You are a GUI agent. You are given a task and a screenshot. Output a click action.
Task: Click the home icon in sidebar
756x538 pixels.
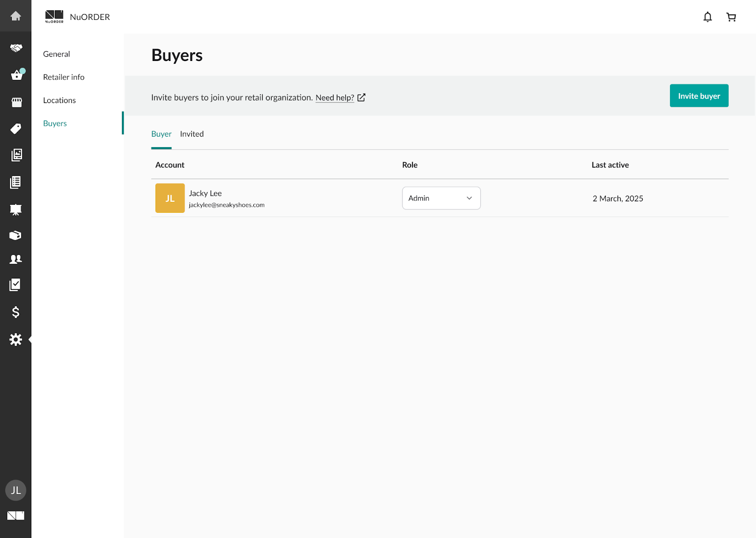pos(16,16)
